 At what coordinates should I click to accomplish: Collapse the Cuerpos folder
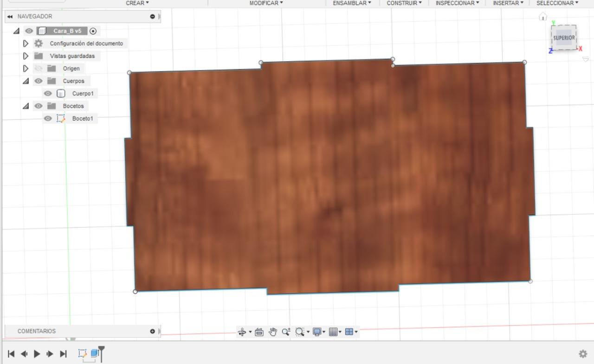pos(26,81)
